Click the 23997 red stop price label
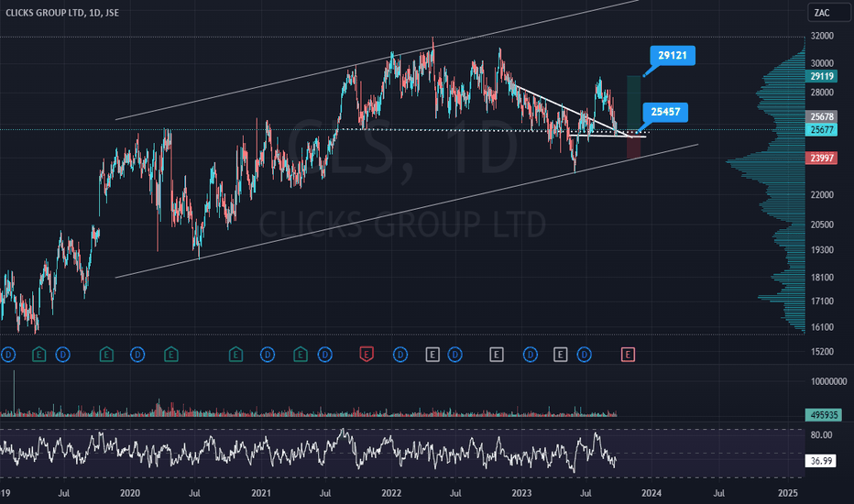This screenshot has width=854, height=504. [x=821, y=158]
